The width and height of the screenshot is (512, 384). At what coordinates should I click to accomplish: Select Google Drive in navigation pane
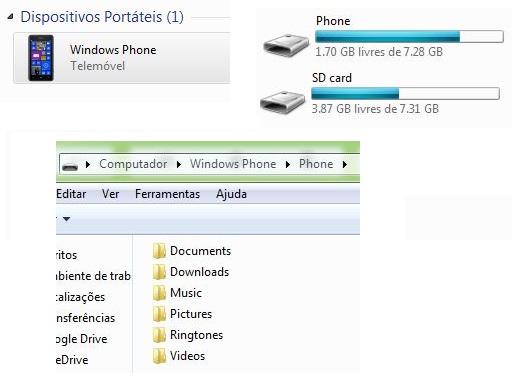[x=82, y=339]
